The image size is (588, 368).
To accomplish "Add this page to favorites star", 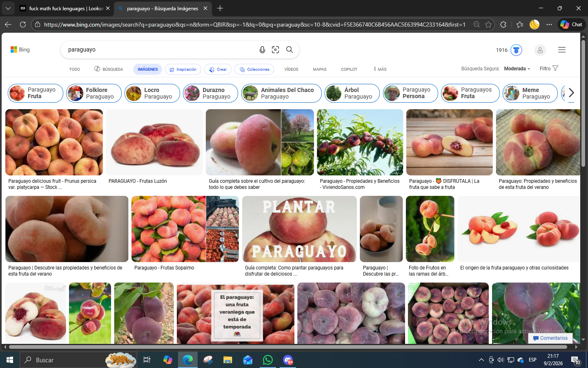I will (488, 25).
